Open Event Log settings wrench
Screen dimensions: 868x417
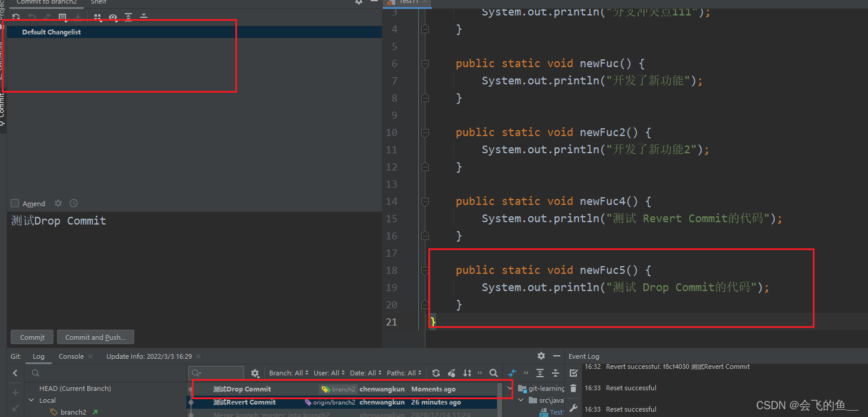(573, 408)
